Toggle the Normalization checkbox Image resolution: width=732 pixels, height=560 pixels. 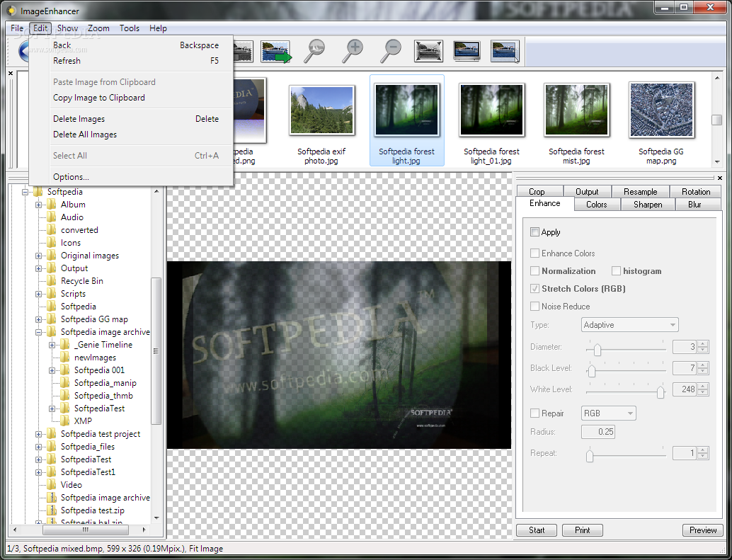pos(534,270)
